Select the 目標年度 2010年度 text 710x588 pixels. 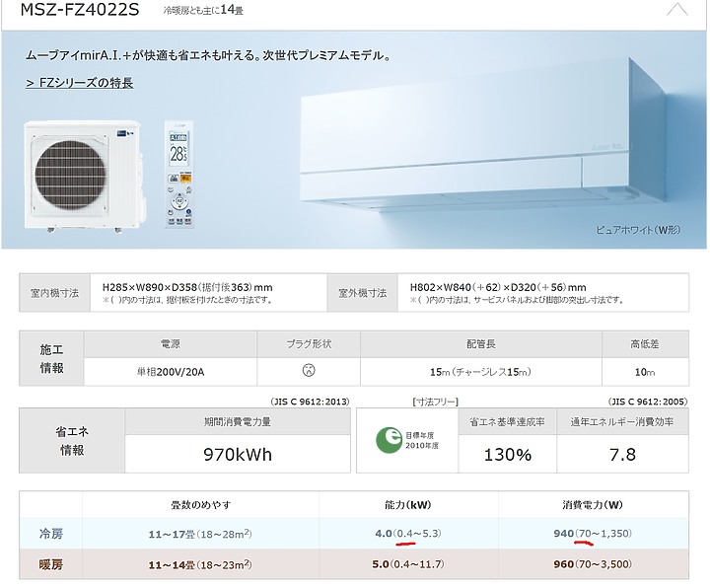(x=422, y=440)
